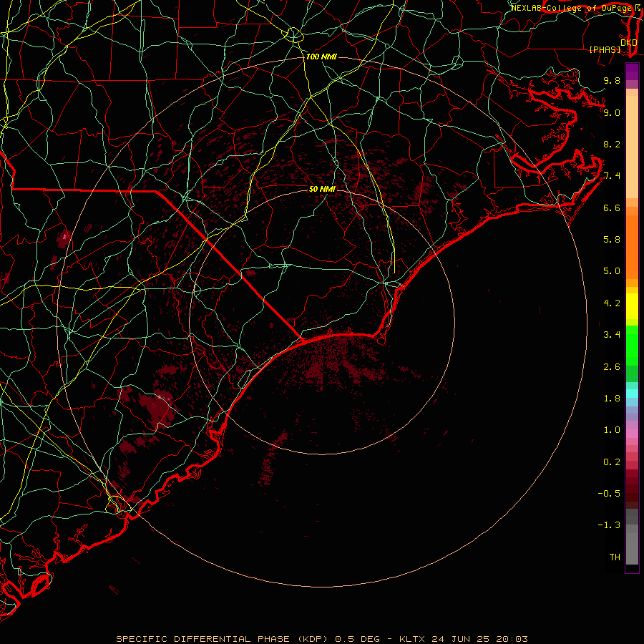Screen dimensions: 644x644
Task: Click the "50 NMI" range ring label
Action: 322,189
